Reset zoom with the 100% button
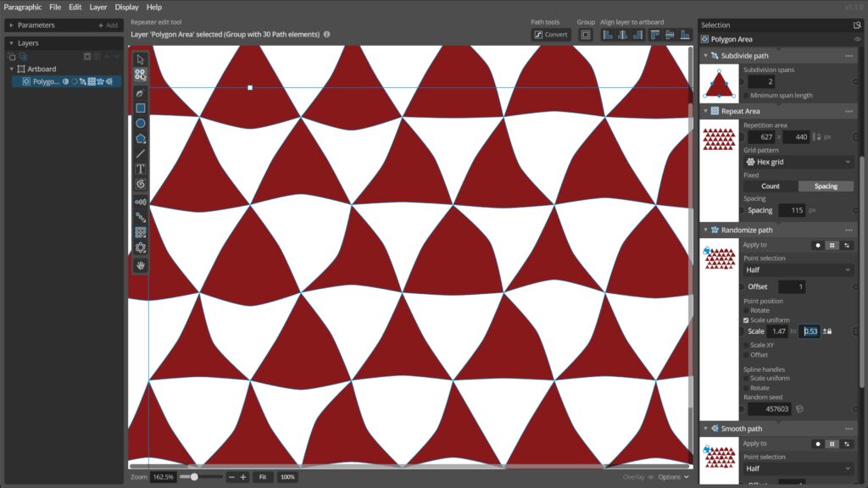Image resolution: width=868 pixels, height=488 pixels. click(x=287, y=477)
